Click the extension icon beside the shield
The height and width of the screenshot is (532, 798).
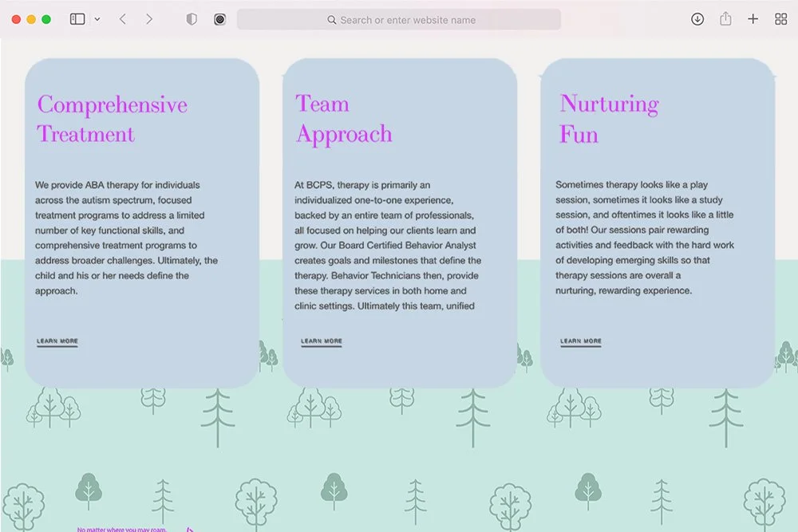219,18
